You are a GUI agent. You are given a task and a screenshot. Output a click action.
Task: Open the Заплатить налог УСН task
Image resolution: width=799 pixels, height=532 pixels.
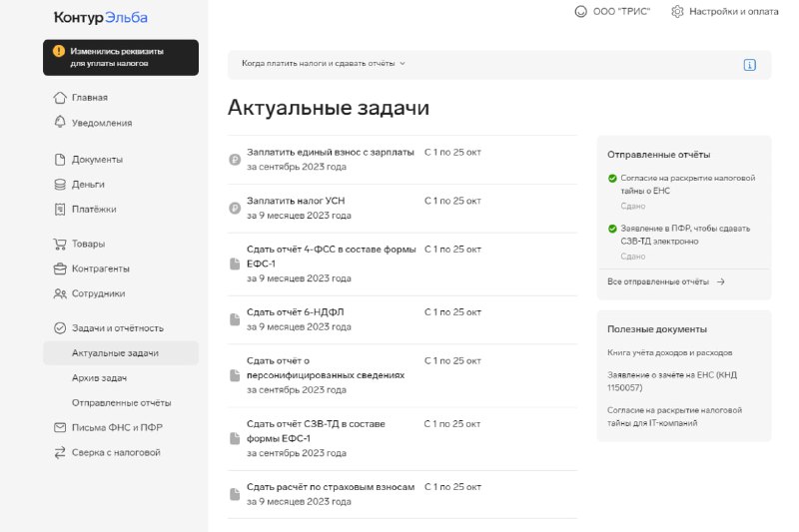click(296, 201)
